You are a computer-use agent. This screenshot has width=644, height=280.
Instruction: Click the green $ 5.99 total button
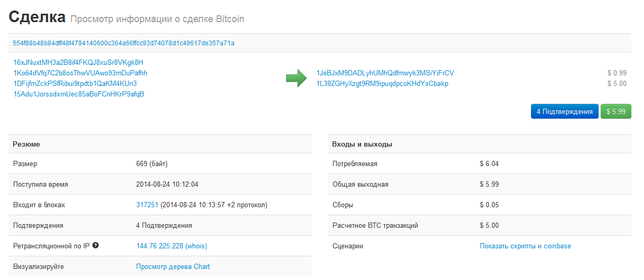pos(615,111)
